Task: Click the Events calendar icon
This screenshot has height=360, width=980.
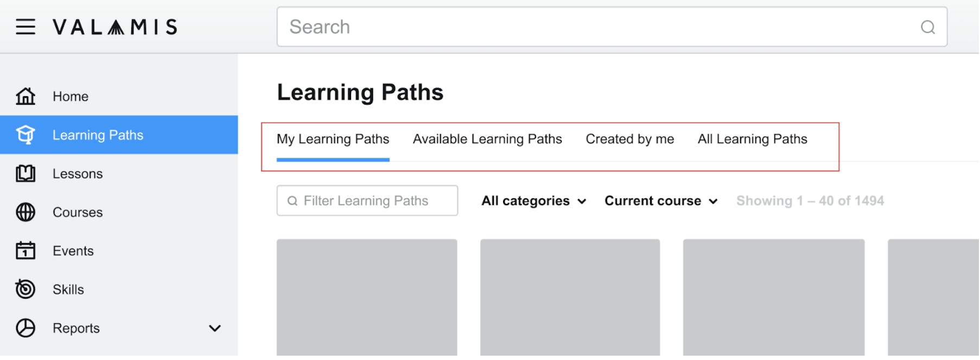Action: click(26, 250)
